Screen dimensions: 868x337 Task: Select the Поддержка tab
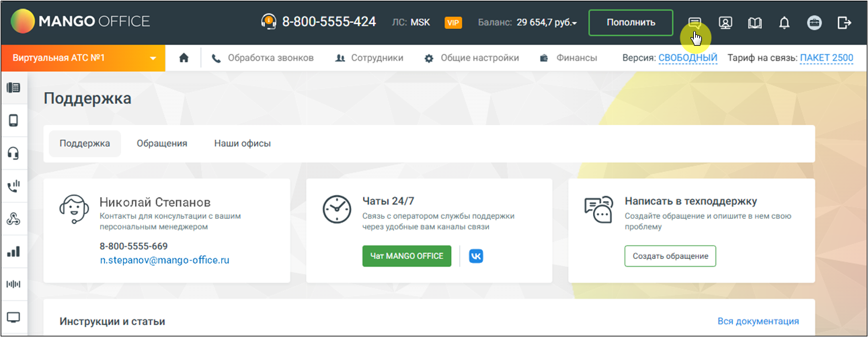click(85, 143)
